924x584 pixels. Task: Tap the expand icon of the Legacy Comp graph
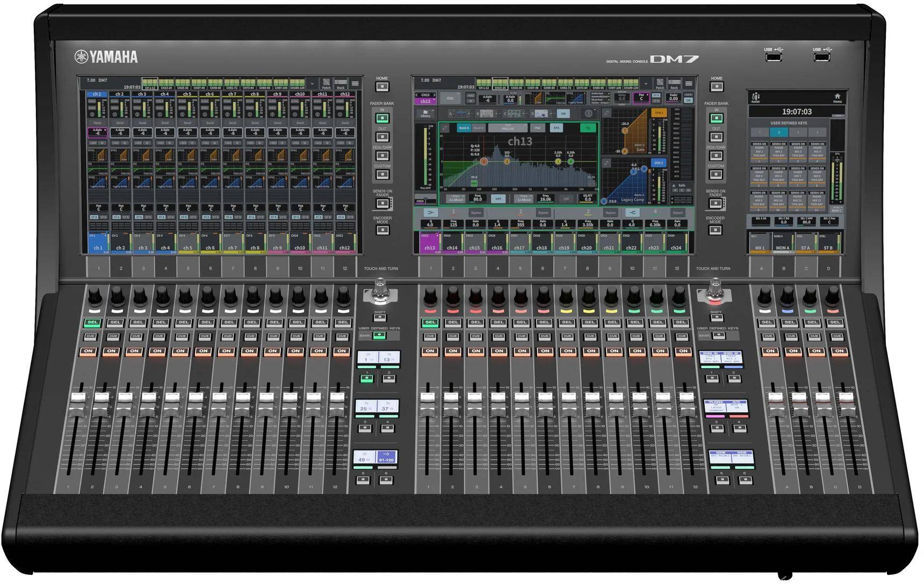click(607, 163)
